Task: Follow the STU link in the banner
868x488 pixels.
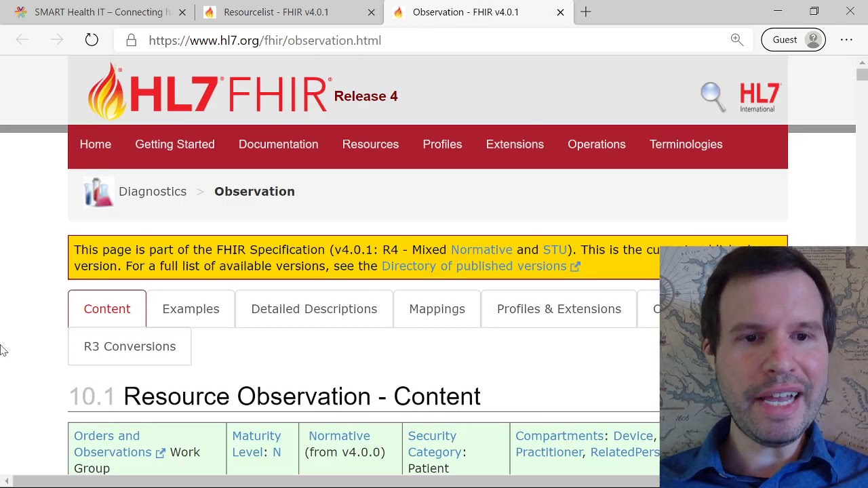Action: coord(555,250)
